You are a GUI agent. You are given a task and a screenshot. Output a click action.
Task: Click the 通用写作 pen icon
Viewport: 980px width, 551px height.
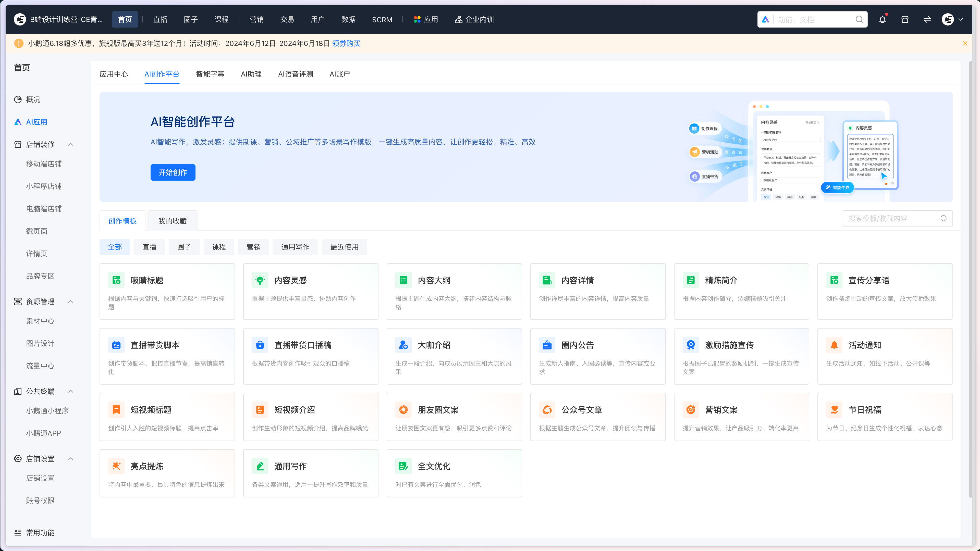[x=260, y=466]
